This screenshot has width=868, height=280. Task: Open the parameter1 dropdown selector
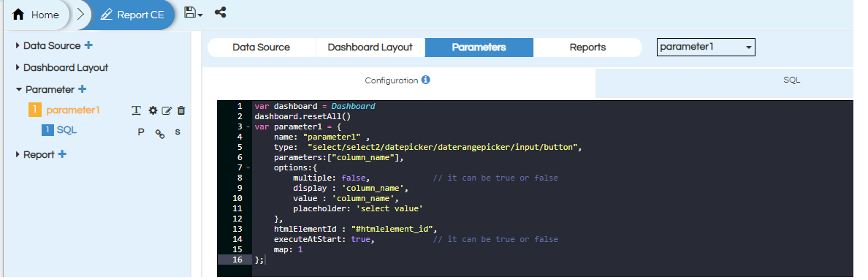706,47
